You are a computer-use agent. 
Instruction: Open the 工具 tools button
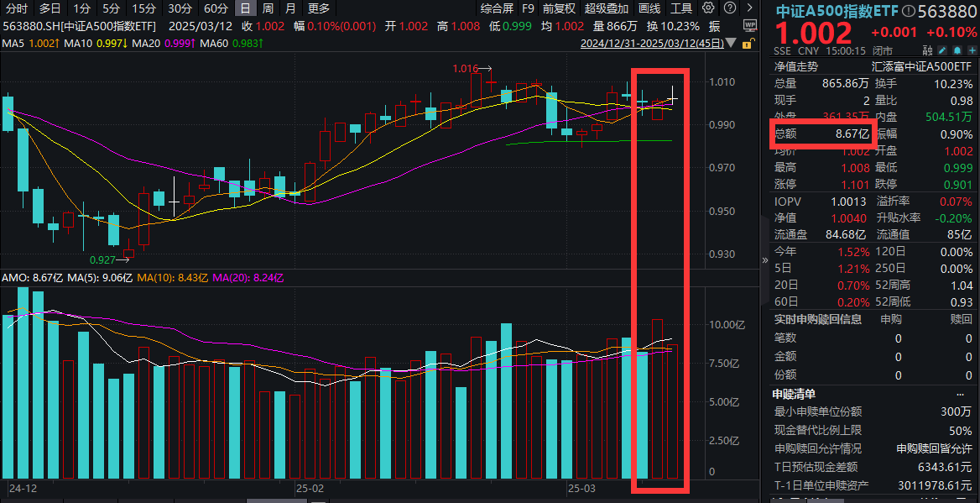point(681,8)
